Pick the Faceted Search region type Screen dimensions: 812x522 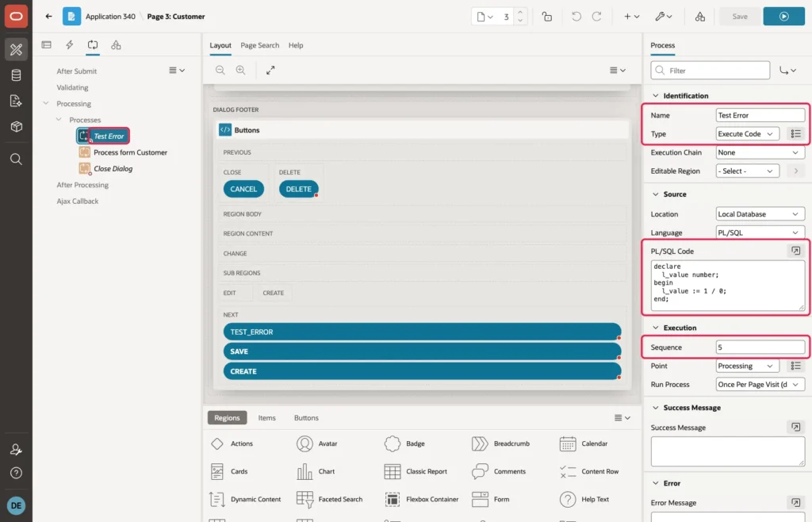tap(329, 499)
